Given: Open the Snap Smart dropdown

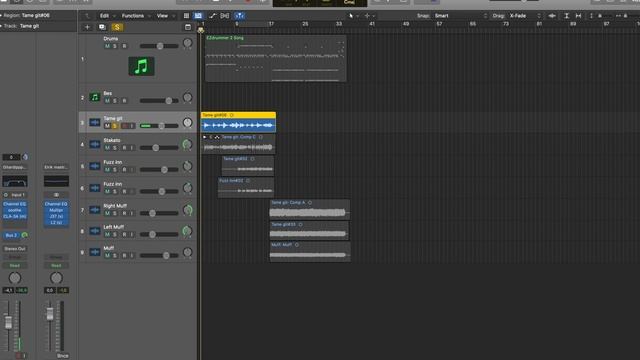Looking at the screenshot, I should coord(461,16).
